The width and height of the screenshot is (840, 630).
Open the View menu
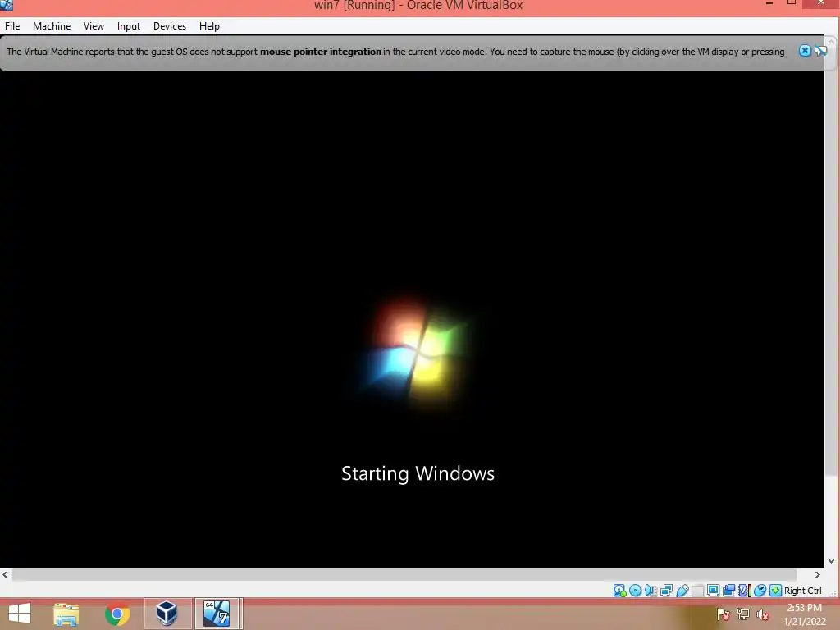[94, 25]
